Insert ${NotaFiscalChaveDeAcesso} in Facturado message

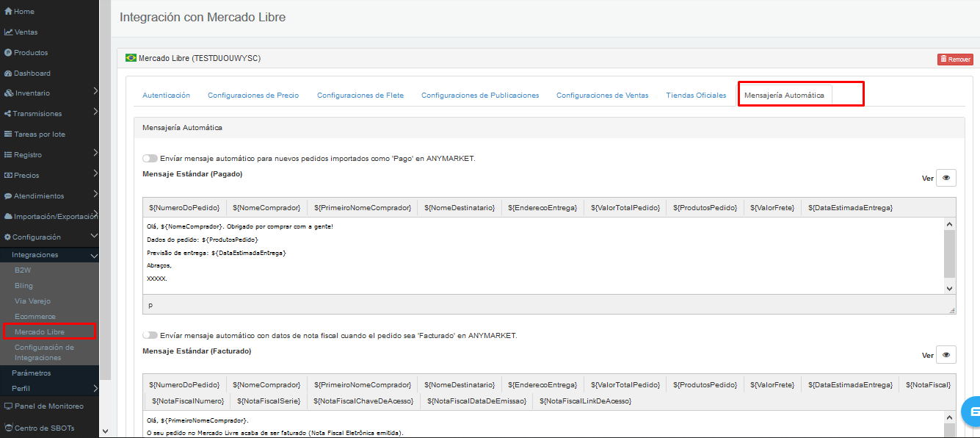[x=364, y=401]
